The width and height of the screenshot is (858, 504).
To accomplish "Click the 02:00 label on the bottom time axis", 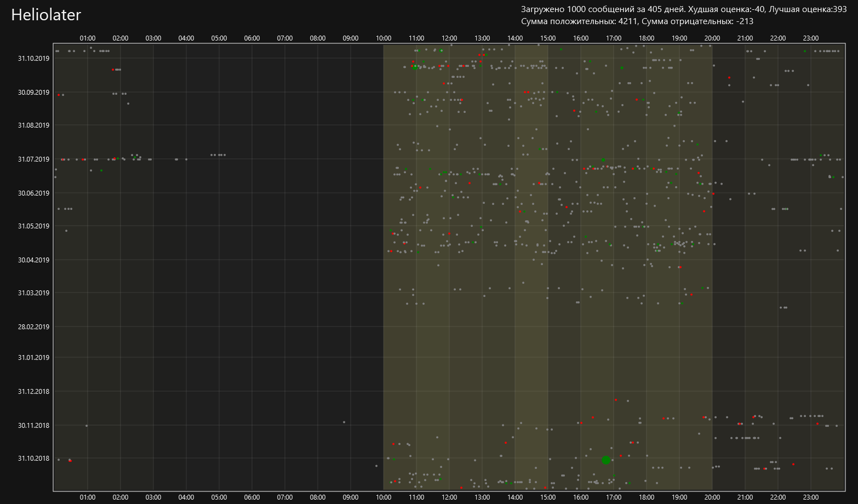I will pyautogui.click(x=121, y=497).
